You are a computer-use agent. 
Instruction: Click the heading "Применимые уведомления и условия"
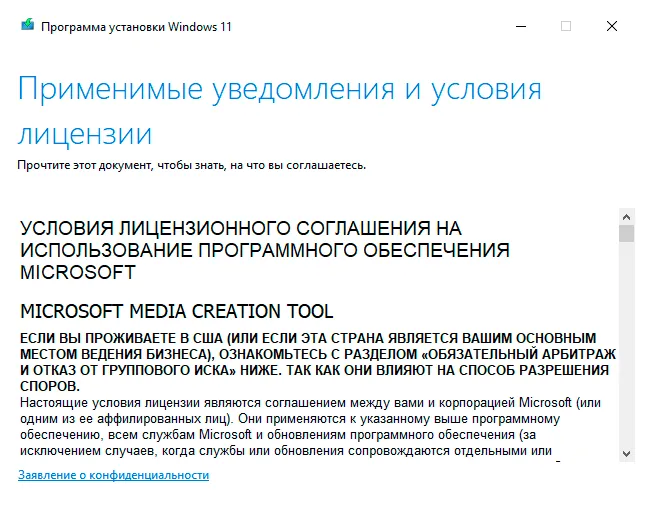(x=279, y=89)
